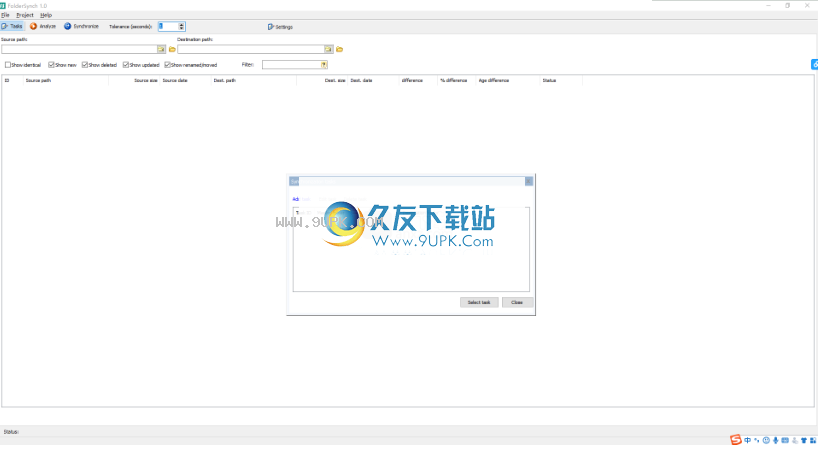
Task: Open the Project menu
Action: point(25,15)
